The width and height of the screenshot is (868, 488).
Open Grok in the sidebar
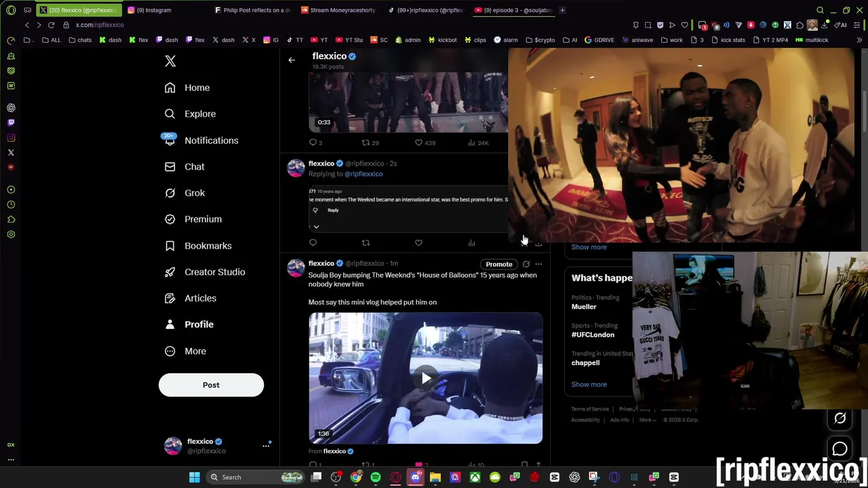[184, 193]
